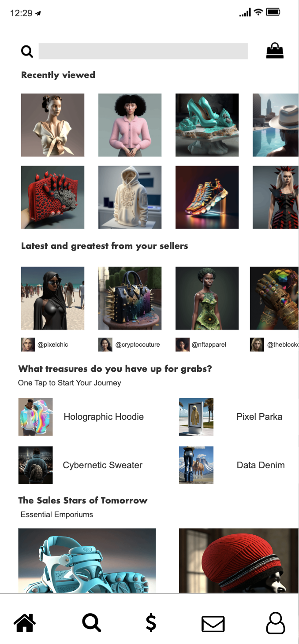Open the shopping bag cart icon
Image resolution: width=299 pixels, height=644 pixels.
click(x=275, y=51)
